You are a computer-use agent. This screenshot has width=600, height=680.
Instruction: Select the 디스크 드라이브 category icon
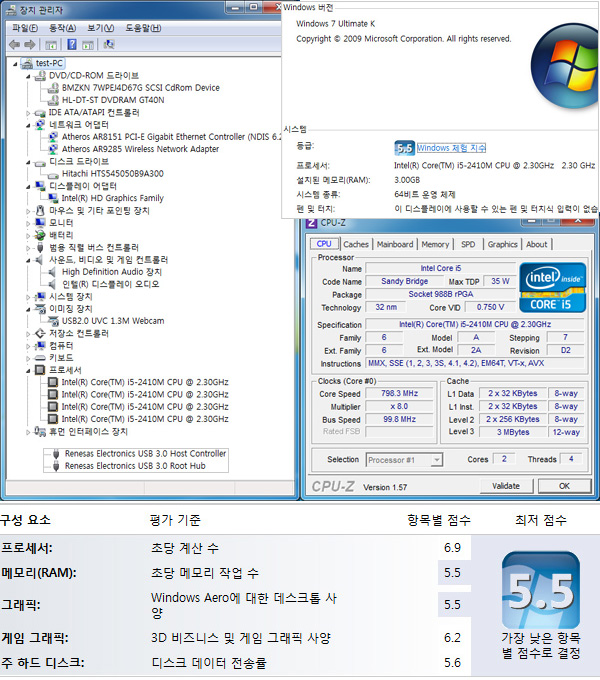click(x=40, y=162)
